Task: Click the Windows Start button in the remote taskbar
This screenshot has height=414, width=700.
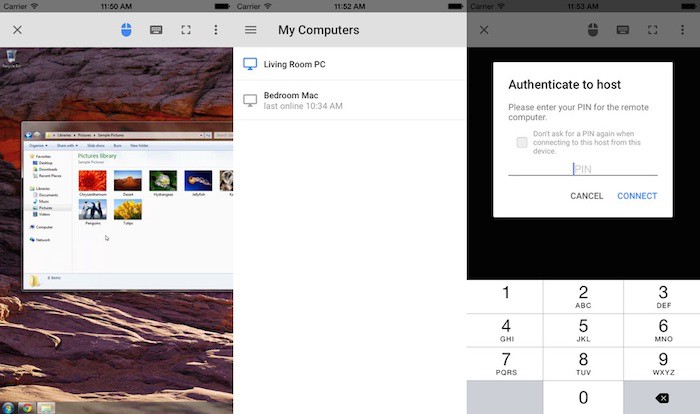Action: [x=8, y=407]
